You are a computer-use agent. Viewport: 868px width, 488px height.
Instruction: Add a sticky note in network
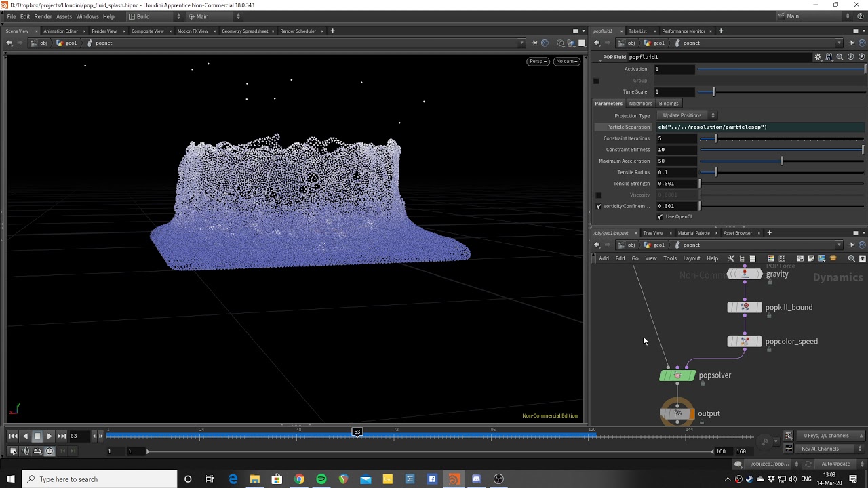click(811, 258)
